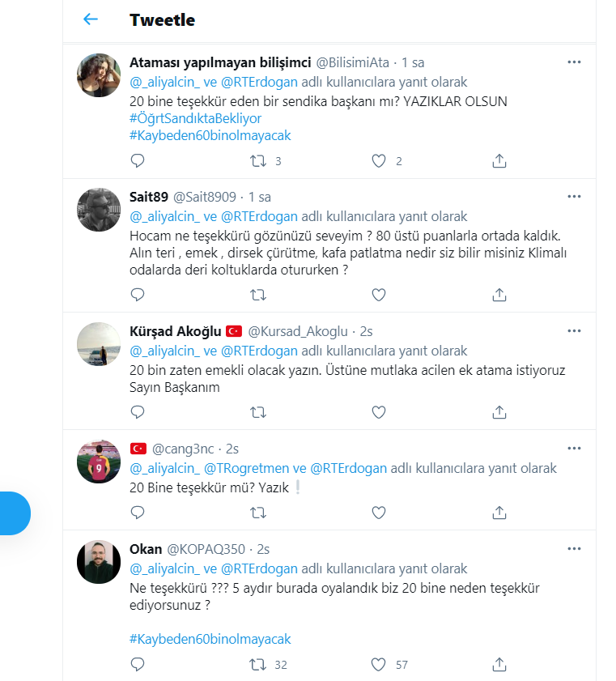
Task: Share Okan's tweet
Action: coord(499,665)
